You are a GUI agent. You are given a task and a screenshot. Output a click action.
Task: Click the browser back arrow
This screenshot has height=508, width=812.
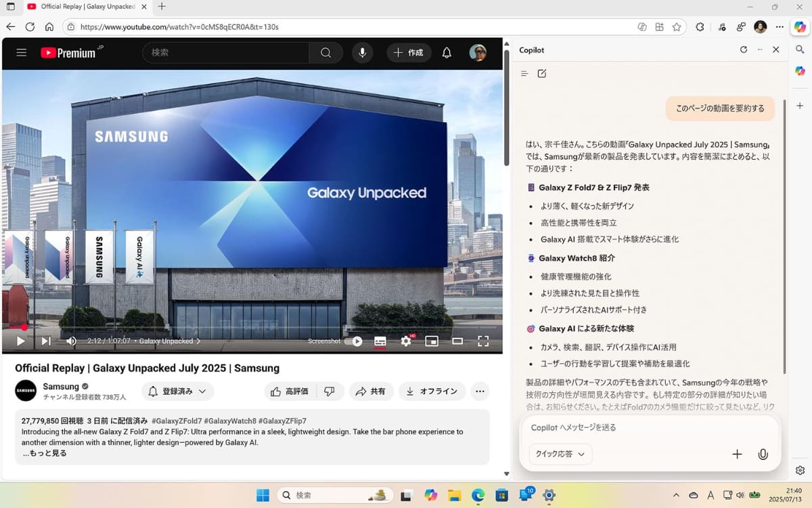tap(10, 27)
